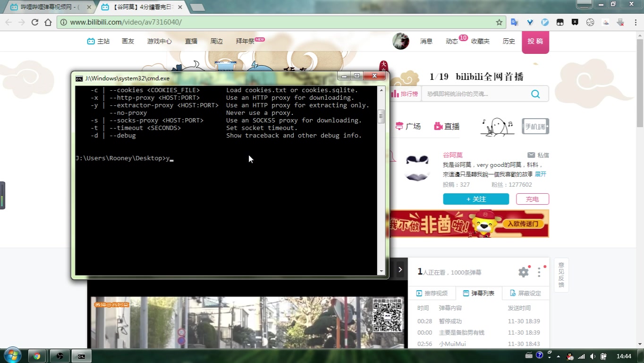Sort danmaku by 发送时间 column
Viewport: 644px width, 363px height.
pos(519,308)
